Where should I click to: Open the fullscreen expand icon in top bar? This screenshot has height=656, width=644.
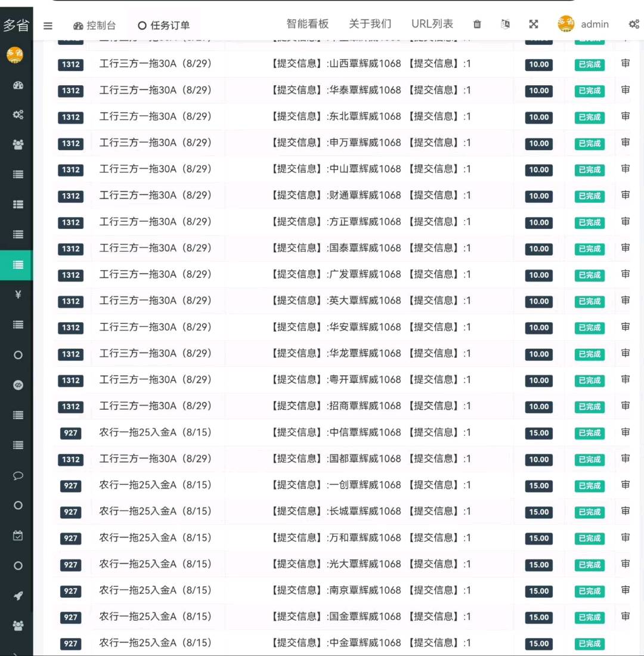532,24
